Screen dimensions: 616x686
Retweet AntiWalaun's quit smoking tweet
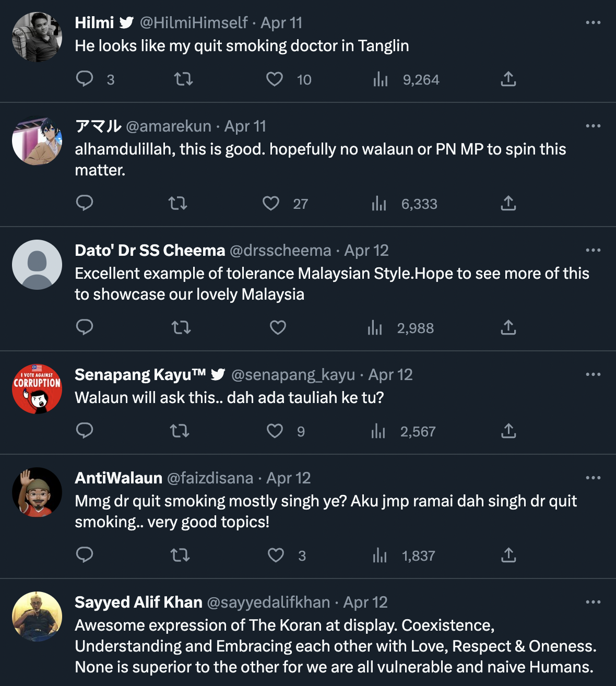click(180, 555)
